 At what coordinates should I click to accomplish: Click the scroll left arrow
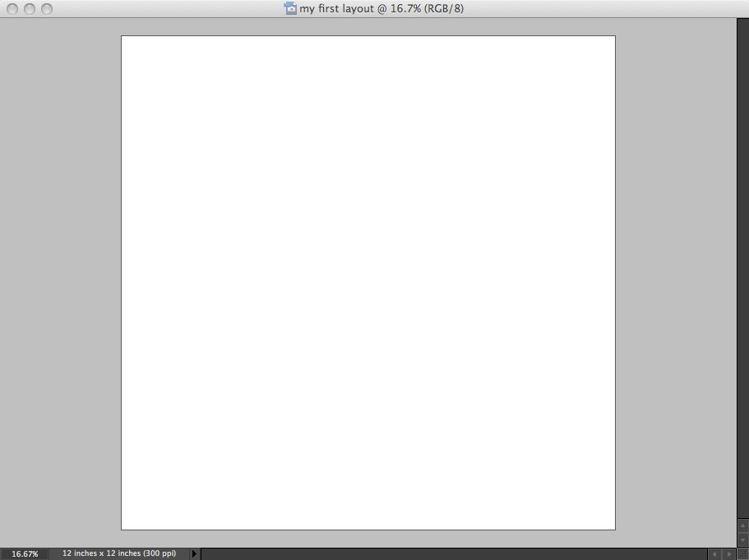click(714, 554)
